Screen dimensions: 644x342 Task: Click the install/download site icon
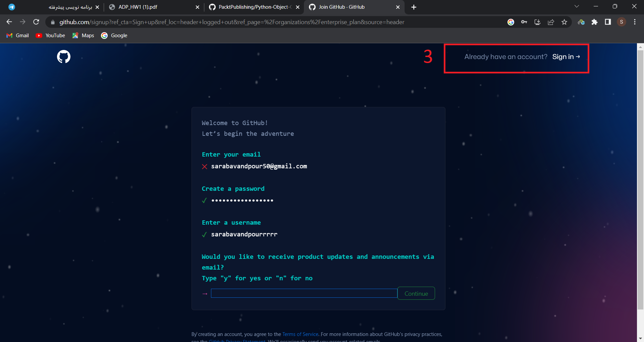pos(537,22)
